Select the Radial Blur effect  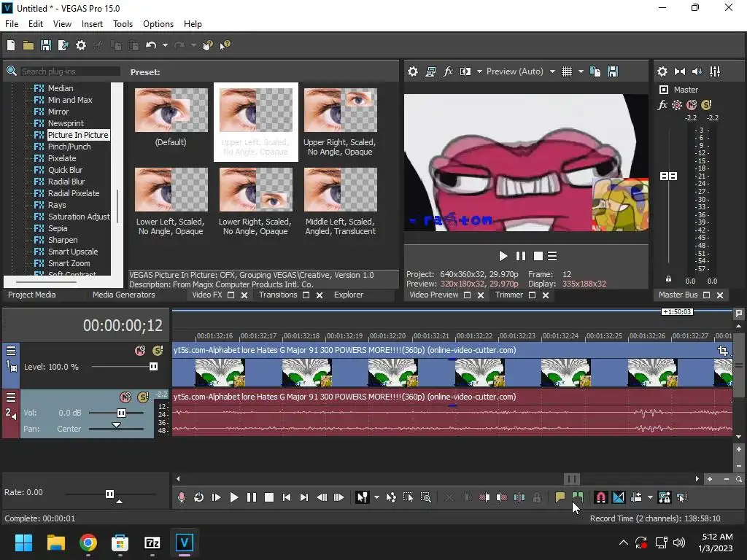66,182
